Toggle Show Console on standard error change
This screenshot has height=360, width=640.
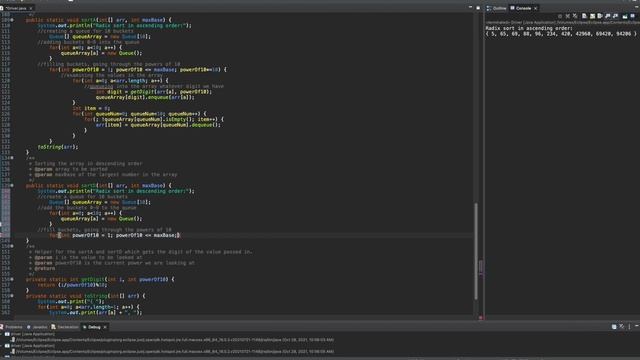(x=616, y=16)
